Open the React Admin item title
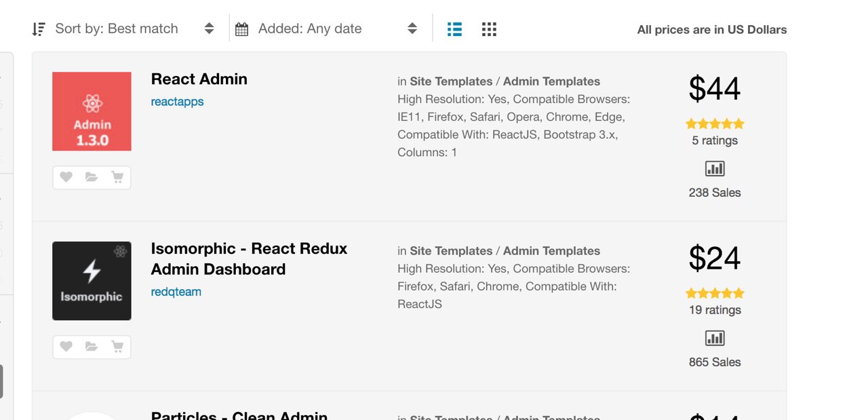This screenshot has height=420, width=868. pos(199,79)
